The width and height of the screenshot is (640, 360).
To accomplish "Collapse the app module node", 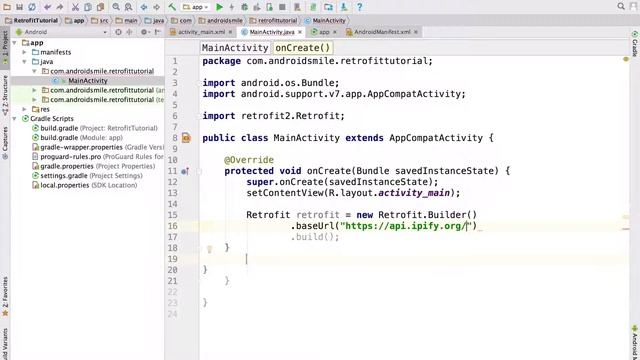I will [x=15, y=43].
